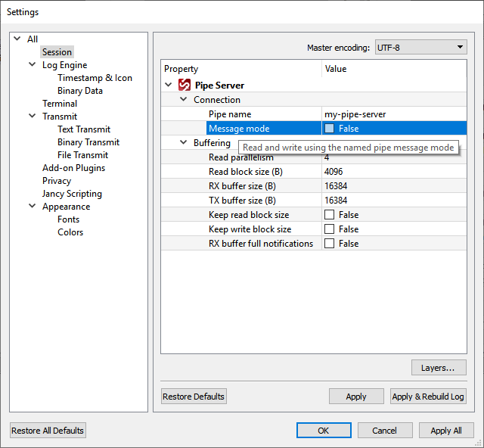Click the Buffering section label
Screen dimensions: 484x448
[x=212, y=143]
